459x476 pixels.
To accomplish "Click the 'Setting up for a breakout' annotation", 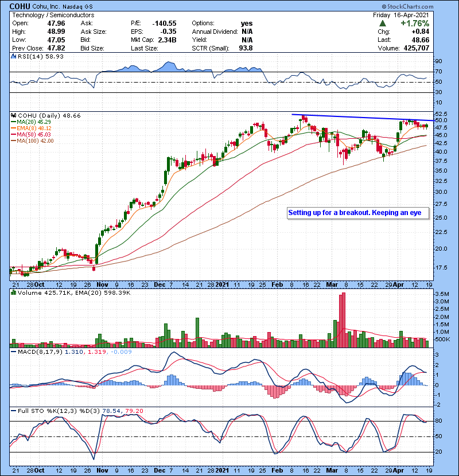I will [x=358, y=213].
